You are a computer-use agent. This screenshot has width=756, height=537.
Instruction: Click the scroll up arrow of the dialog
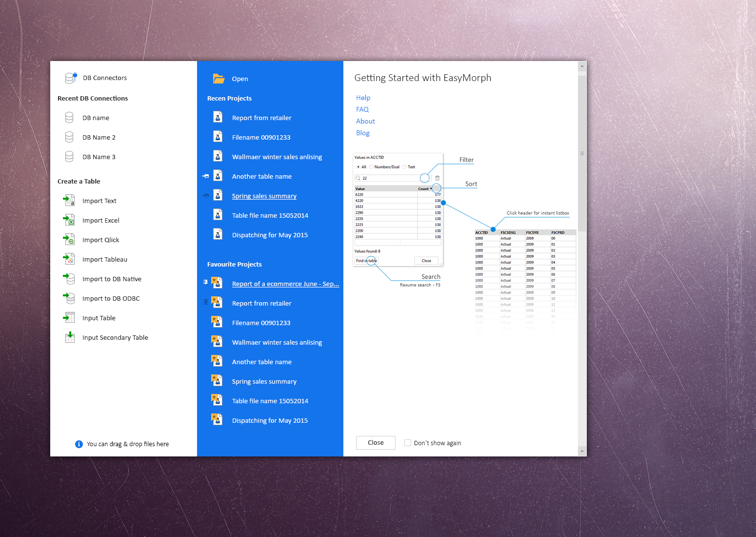[x=582, y=66]
